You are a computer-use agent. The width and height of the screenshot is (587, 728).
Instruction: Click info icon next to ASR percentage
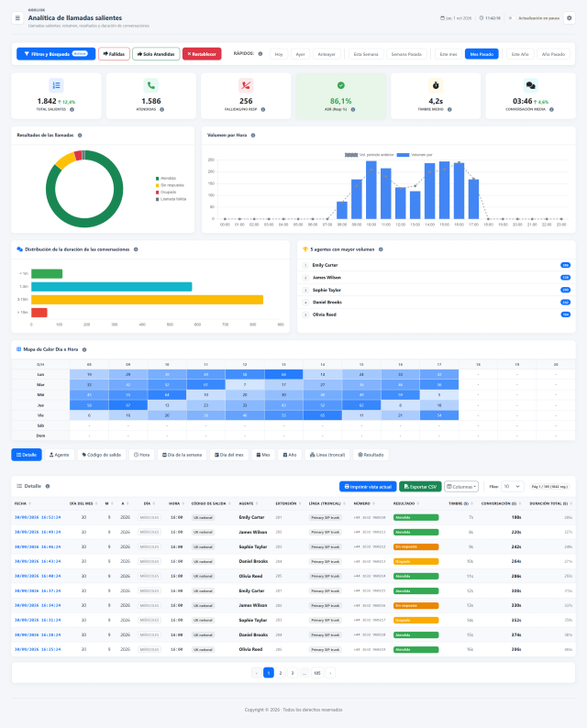point(353,110)
